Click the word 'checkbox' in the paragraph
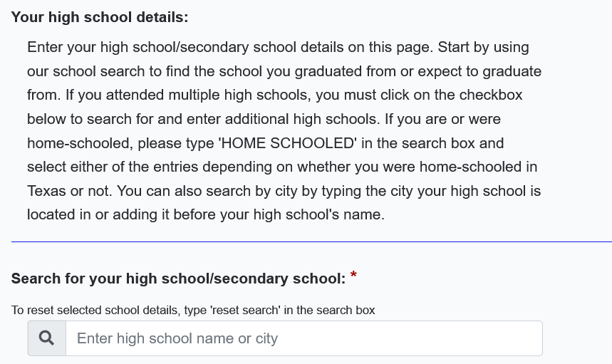The image size is (612, 364). pyautogui.click(x=490, y=95)
